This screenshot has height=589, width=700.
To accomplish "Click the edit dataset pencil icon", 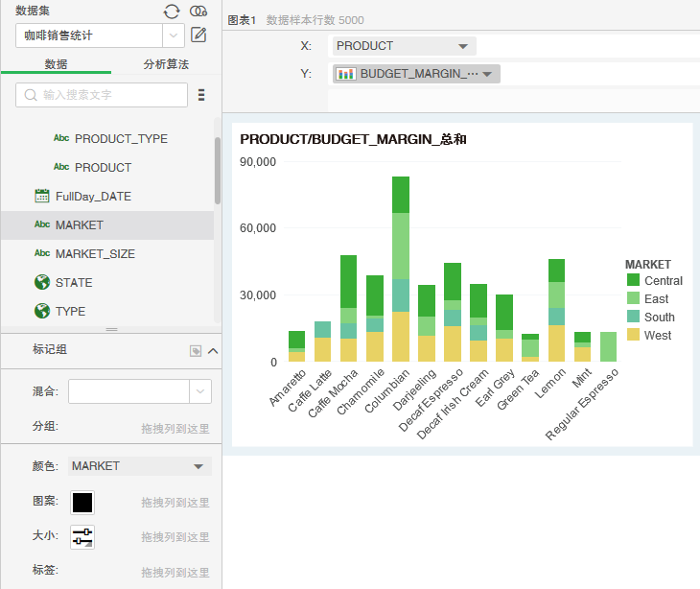I will tap(198, 35).
